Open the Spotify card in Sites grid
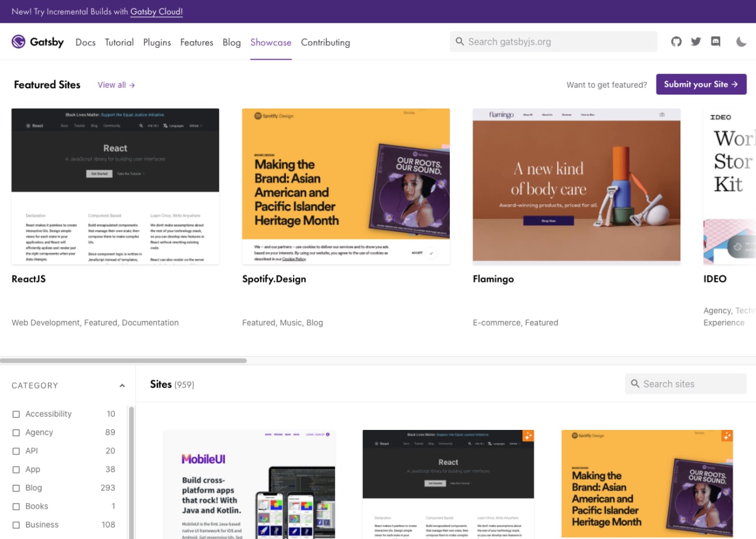The image size is (756, 539). click(x=648, y=484)
